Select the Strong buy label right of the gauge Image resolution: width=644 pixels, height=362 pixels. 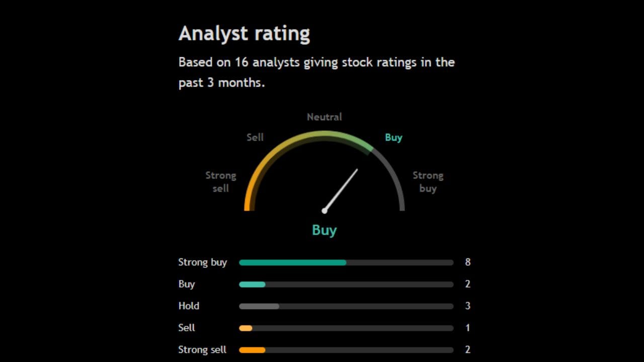pyautogui.click(x=428, y=182)
